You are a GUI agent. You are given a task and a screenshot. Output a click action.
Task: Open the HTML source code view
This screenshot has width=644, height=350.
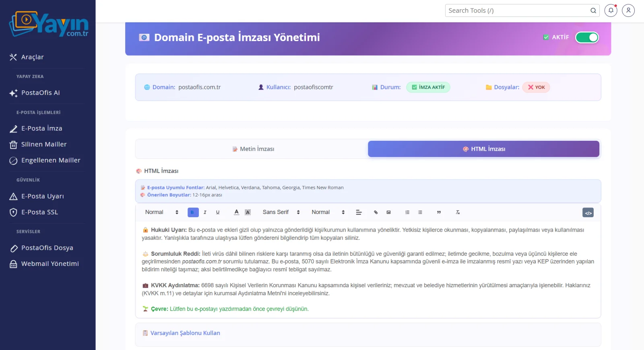(x=588, y=213)
